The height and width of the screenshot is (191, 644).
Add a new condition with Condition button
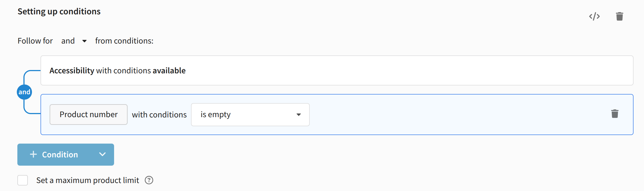(60, 155)
